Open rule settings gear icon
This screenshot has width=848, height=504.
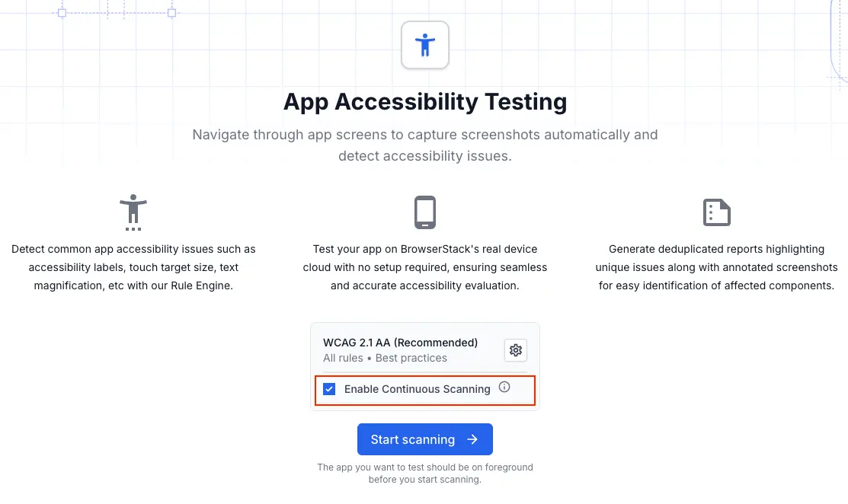[516, 350]
